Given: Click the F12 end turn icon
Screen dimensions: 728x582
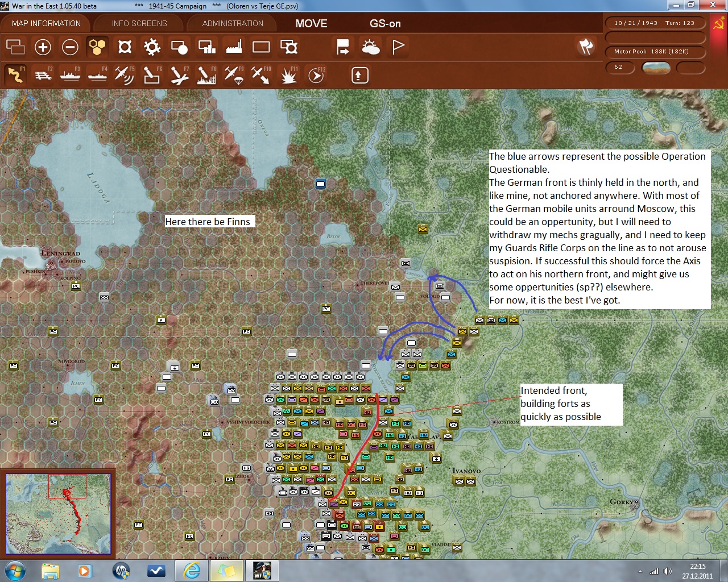Looking at the screenshot, I should tap(316, 75).
